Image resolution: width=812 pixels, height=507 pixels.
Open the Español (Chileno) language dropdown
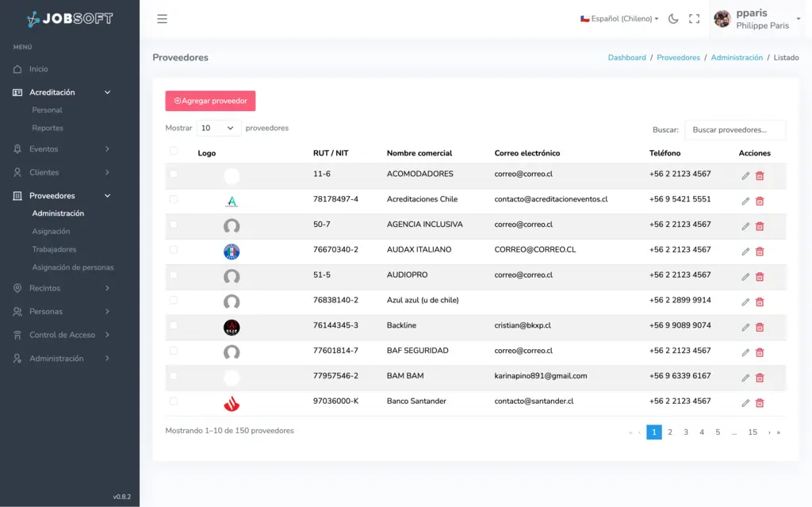tap(619, 19)
